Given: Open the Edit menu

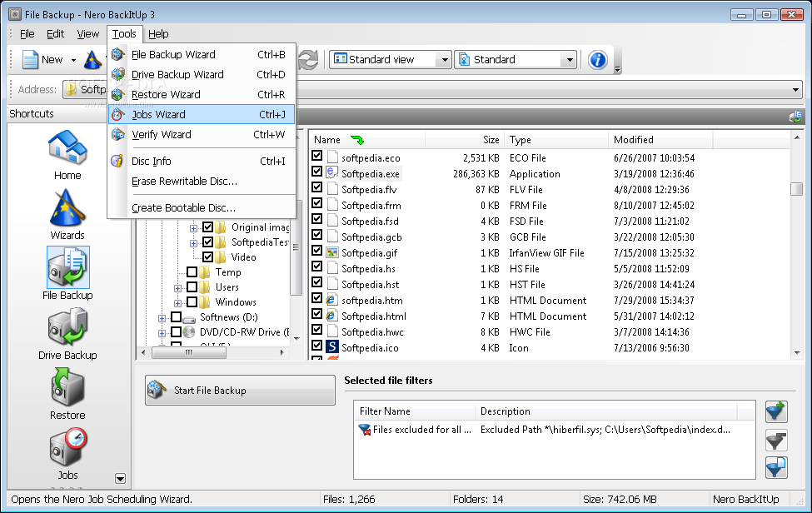Looking at the screenshot, I should (x=56, y=34).
